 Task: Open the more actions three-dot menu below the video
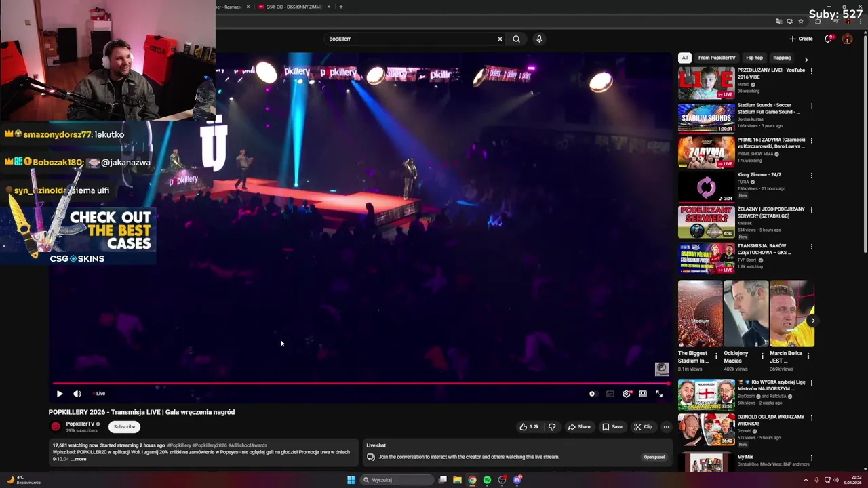tap(667, 427)
